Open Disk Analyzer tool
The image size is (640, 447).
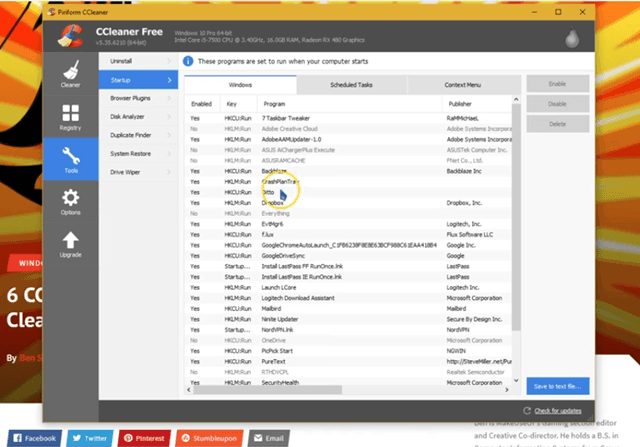pyautogui.click(x=138, y=117)
